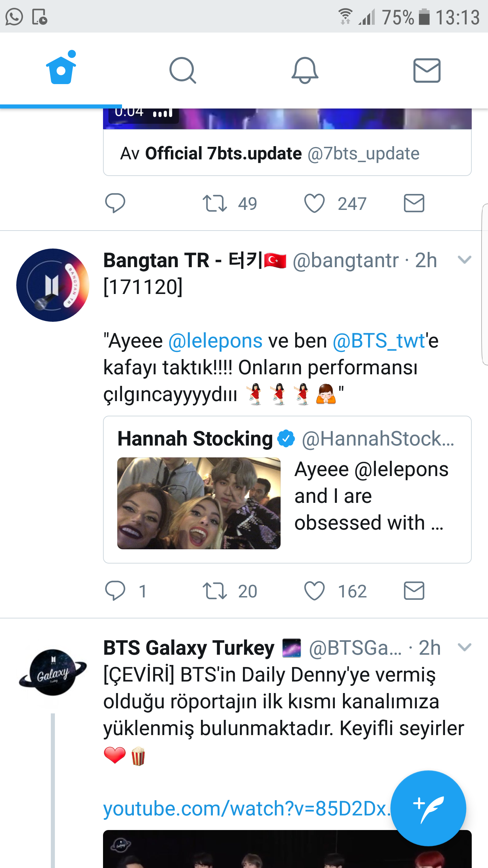Viewport: 488px width, 868px height.
Task: Open the @lelepons mention link
Action: click(216, 341)
